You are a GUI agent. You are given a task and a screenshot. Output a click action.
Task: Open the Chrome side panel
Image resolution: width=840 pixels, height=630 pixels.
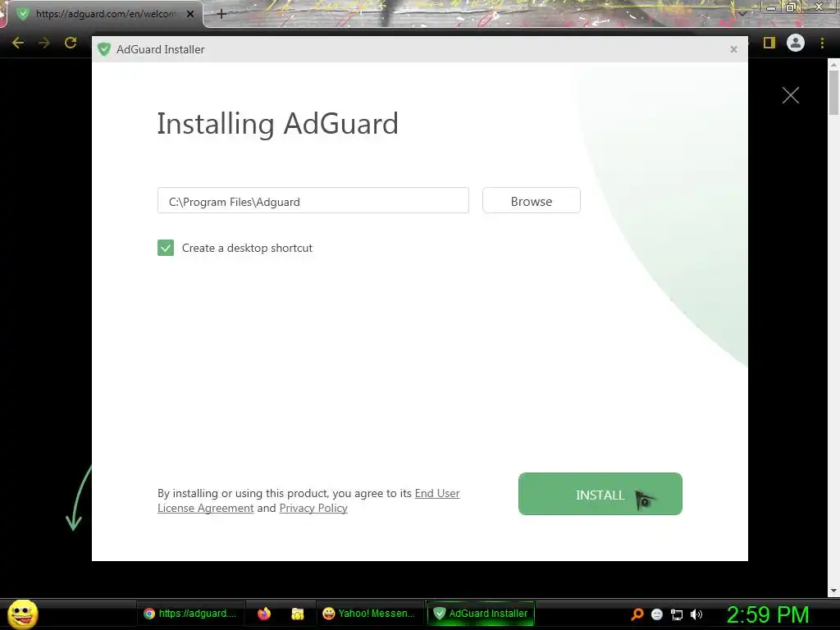tap(769, 43)
